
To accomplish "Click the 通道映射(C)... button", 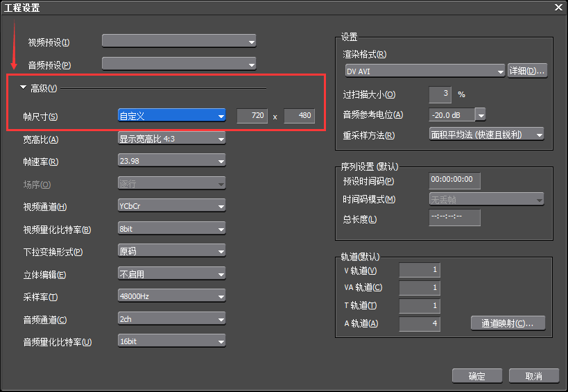I will (508, 323).
